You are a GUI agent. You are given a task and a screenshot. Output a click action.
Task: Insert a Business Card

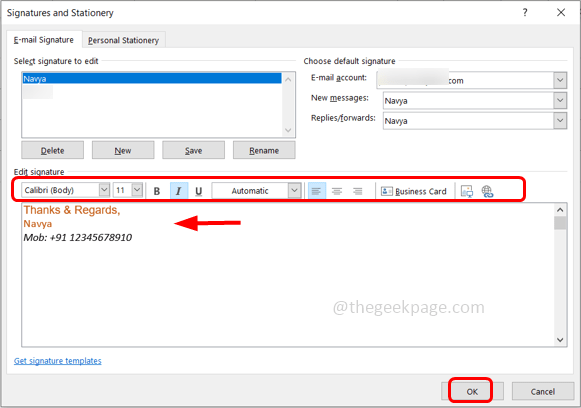tap(414, 191)
